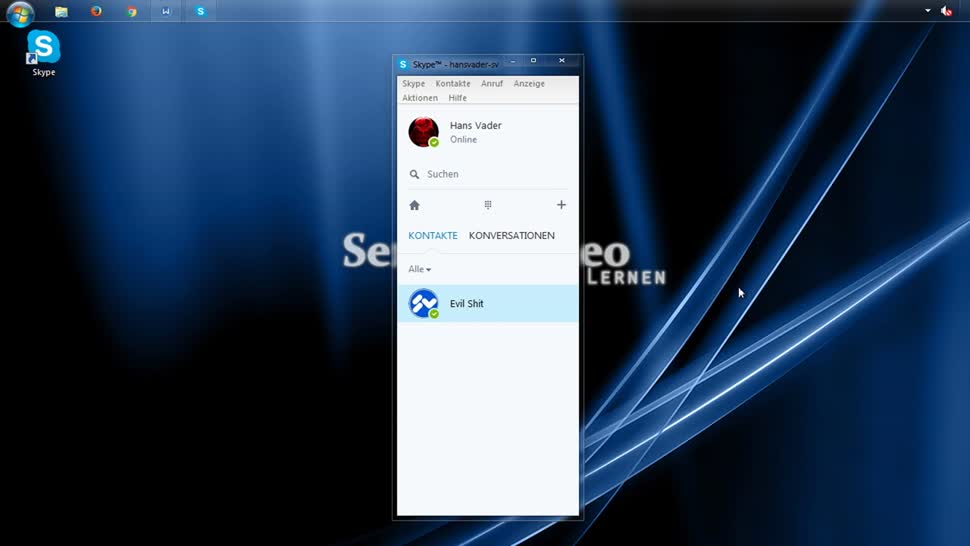Click the plus icon to add contact
Viewport: 970px width, 546px height.
pyautogui.click(x=561, y=205)
